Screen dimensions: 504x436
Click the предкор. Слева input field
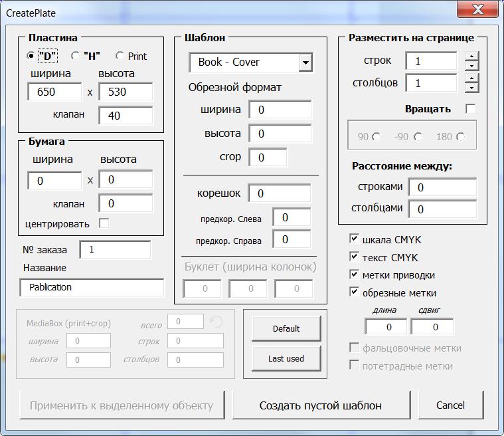292,217
